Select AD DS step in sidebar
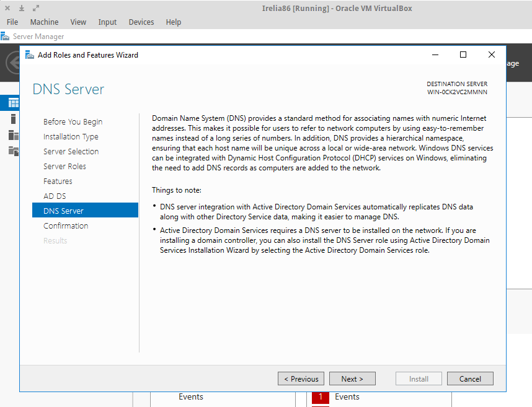 [55, 196]
